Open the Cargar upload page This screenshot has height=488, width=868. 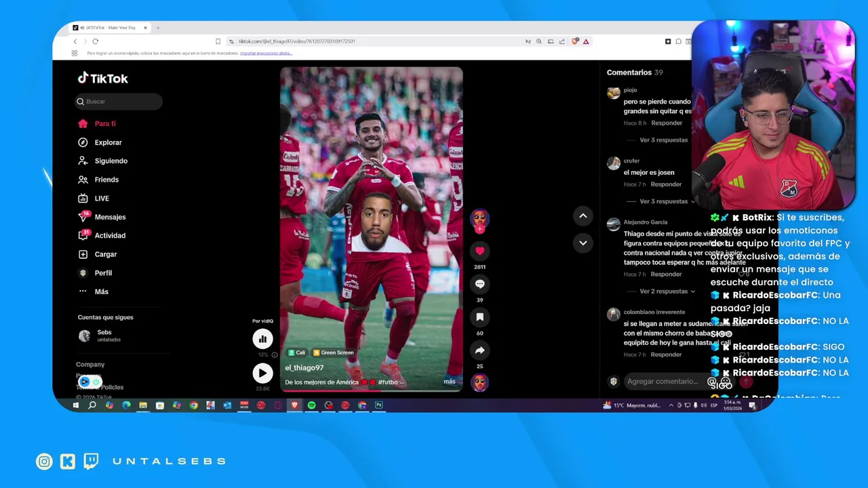(x=98, y=254)
